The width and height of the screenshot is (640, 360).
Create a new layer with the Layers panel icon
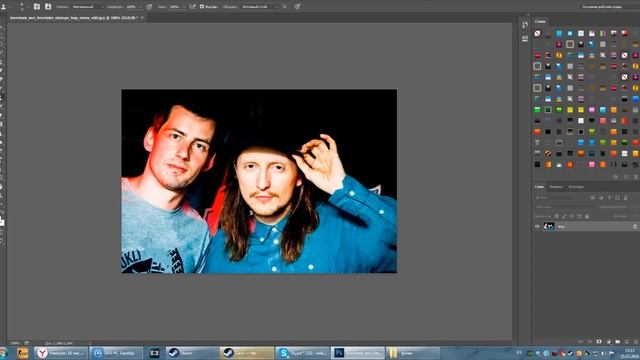click(627, 342)
